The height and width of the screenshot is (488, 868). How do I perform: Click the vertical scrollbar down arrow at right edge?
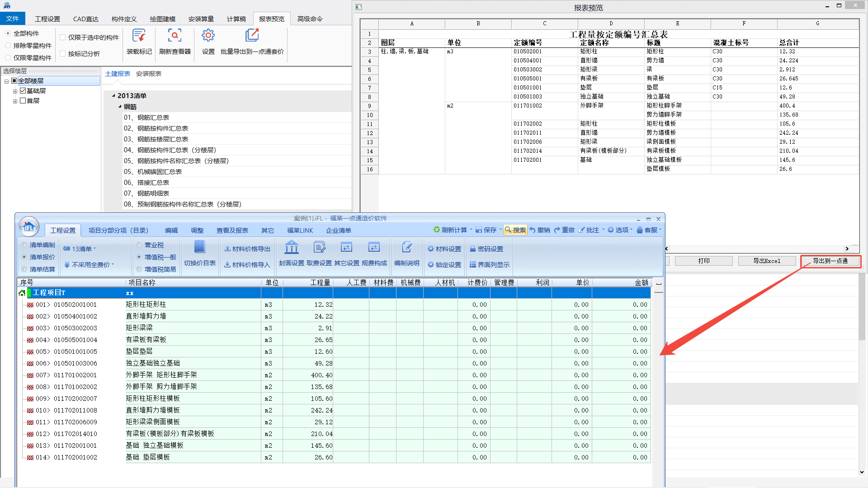(x=862, y=472)
